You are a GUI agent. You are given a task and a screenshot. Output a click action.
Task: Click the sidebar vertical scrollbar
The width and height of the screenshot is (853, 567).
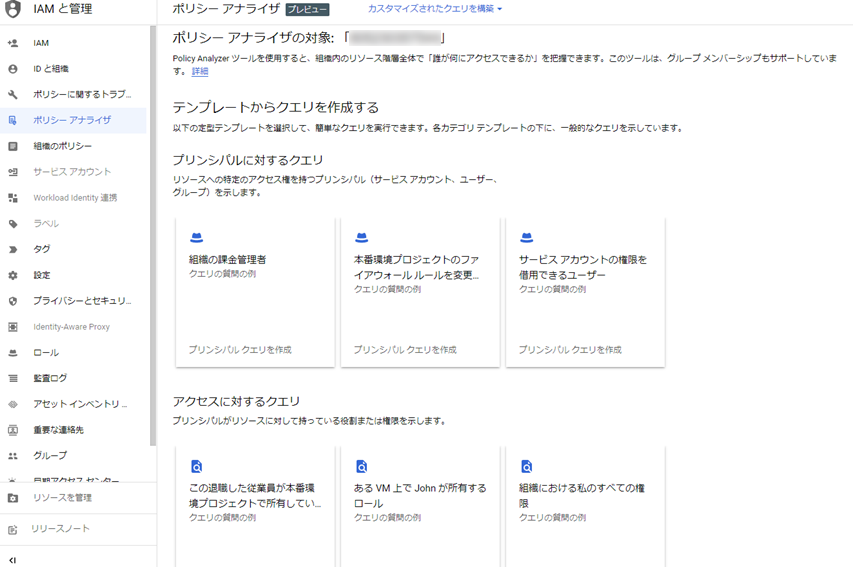[153, 236]
